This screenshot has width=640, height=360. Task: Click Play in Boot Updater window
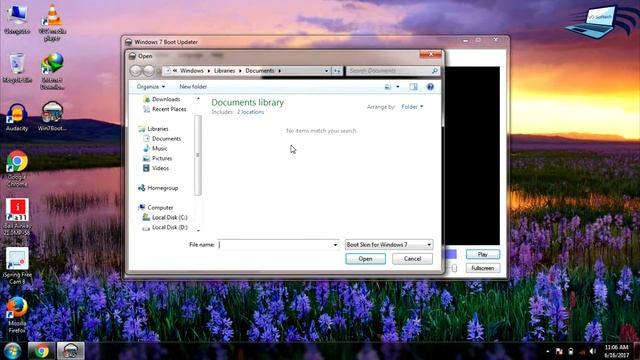[483, 254]
